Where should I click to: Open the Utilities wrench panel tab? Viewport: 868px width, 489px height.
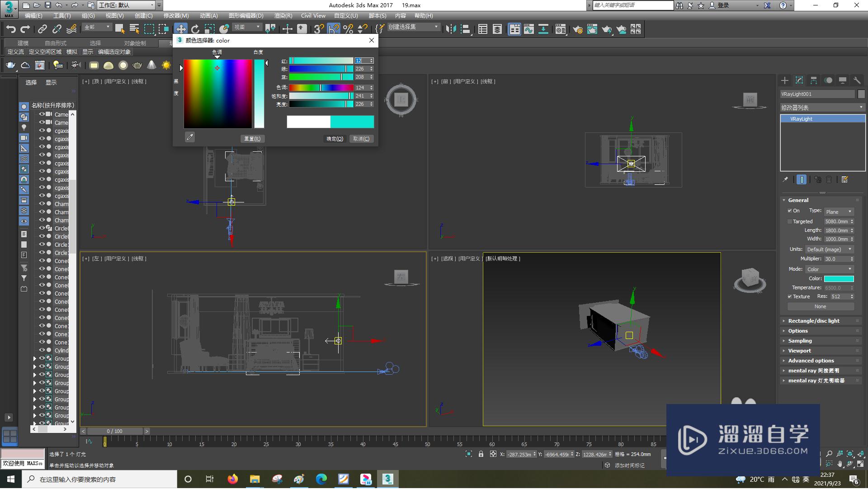[x=857, y=80]
